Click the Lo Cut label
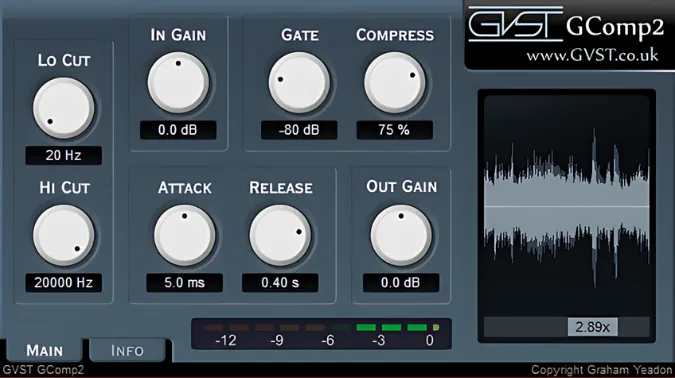The height and width of the screenshot is (378, 675). (64, 60)
